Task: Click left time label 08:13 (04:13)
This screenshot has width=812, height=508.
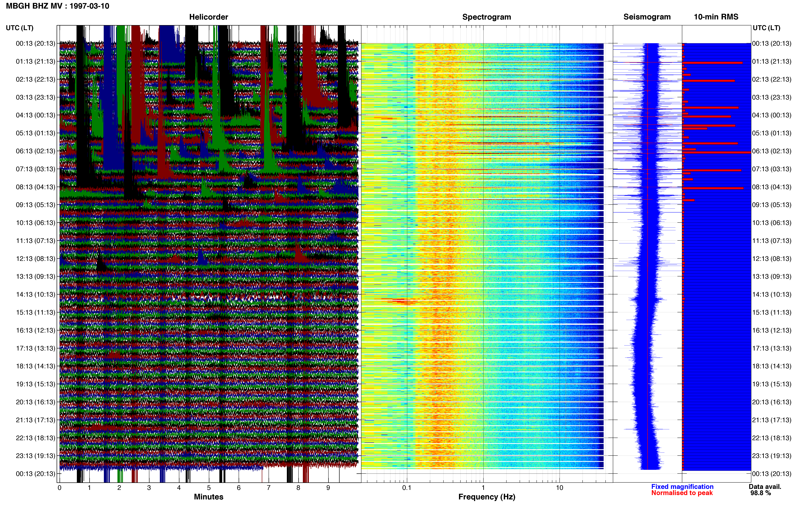Action: (36, 187)
